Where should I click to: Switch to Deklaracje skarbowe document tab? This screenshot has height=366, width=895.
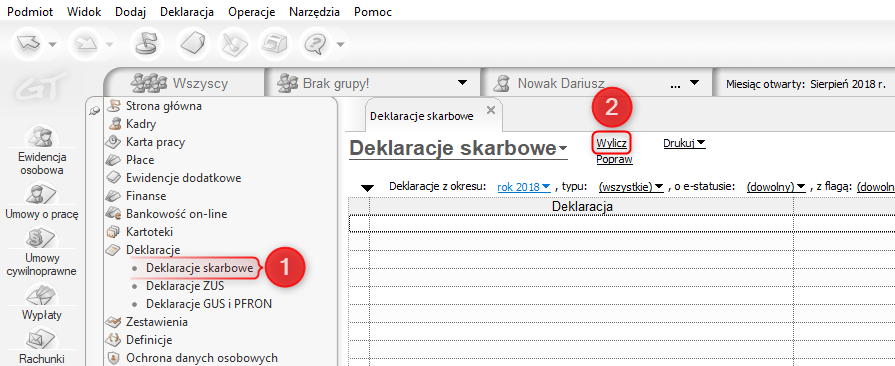coord(422,116)
